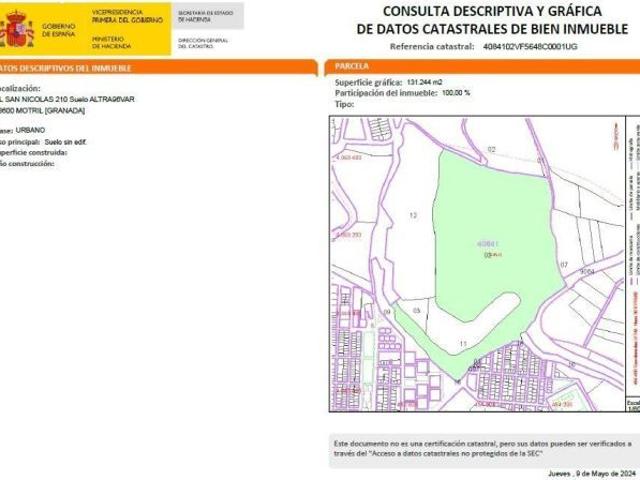This screenshot has height=480, width=640.
Task: Click the Spanish coat of arms emblem
Action: [17, 29]
